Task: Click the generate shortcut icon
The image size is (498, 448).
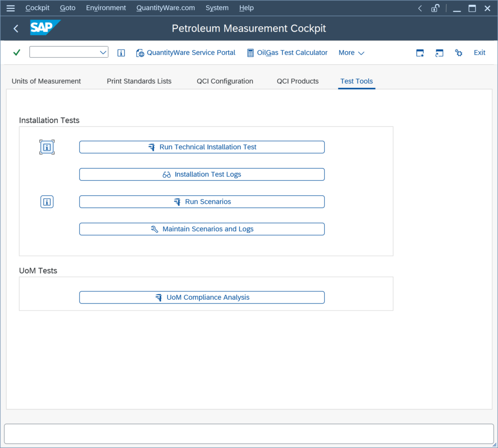Action: point(439,53)
